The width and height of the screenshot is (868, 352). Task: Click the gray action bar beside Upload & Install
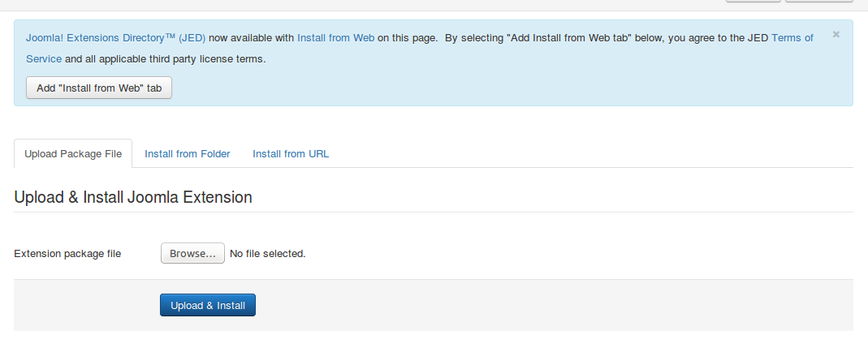(528, 305)
